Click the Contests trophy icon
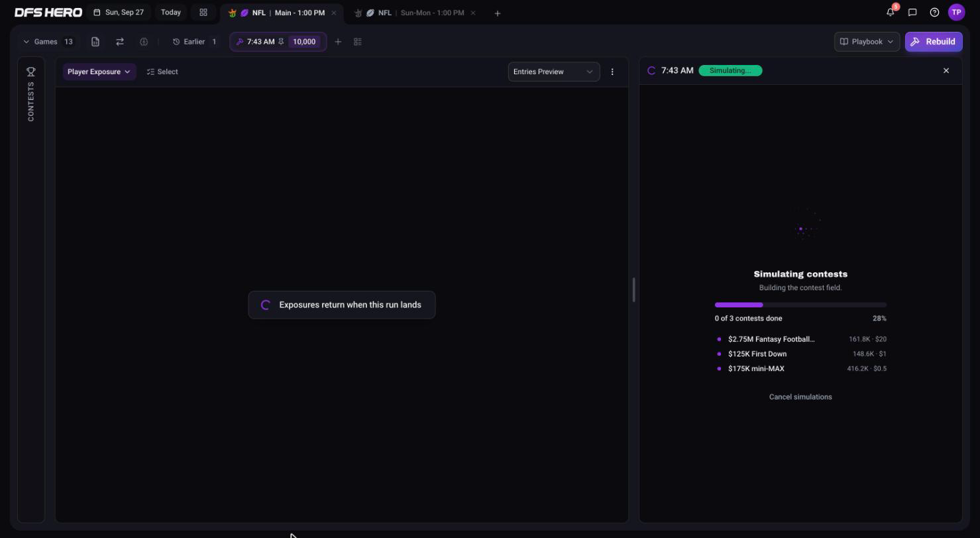Image resolution: width=980 pixels, height=538 pixels. [30, 72]
